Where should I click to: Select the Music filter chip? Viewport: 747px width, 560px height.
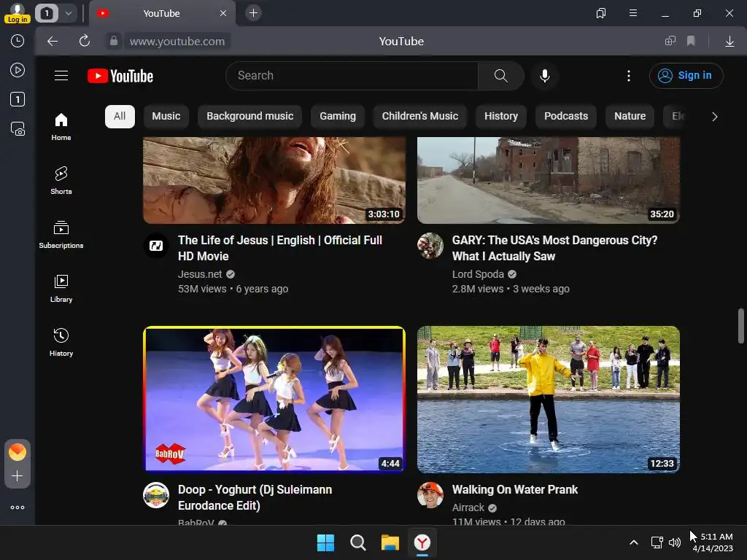pos(166,117)
